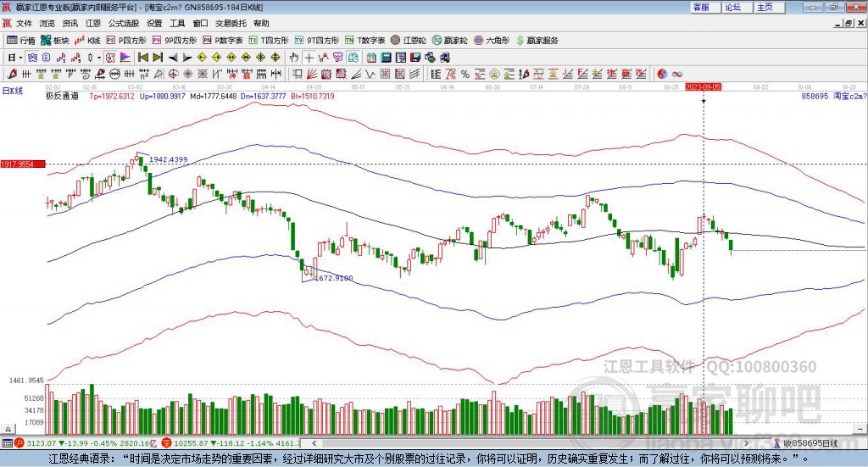
Task: Select the red fan lines tool
Action: tap(312, 74)
